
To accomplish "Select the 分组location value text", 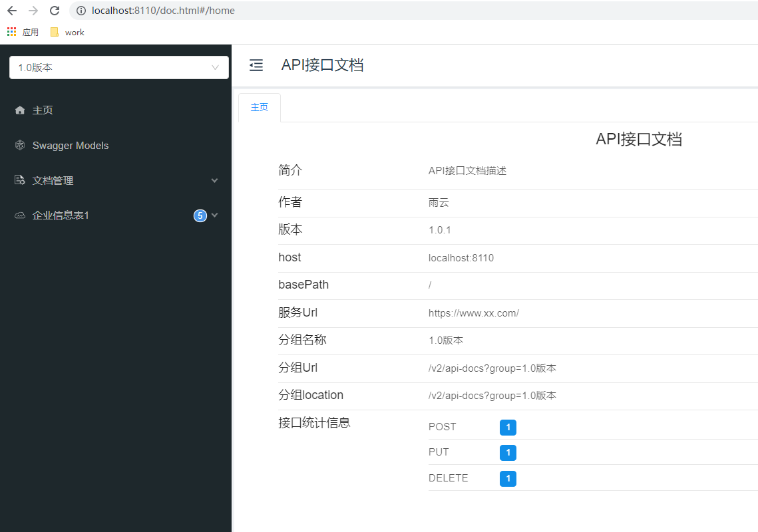I will click(x=492, y=396).
